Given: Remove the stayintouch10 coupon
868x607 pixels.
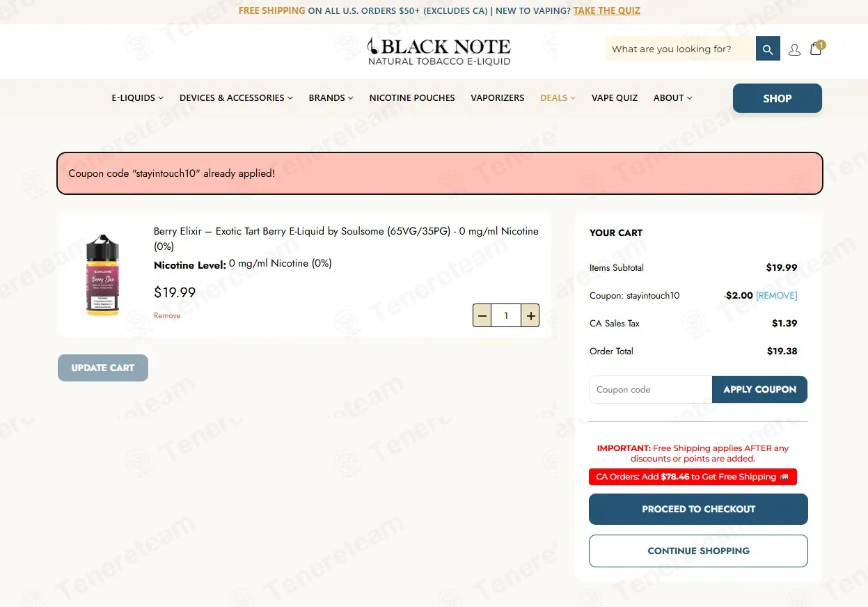Looking at the screenshot, I should tap(777, 296).
